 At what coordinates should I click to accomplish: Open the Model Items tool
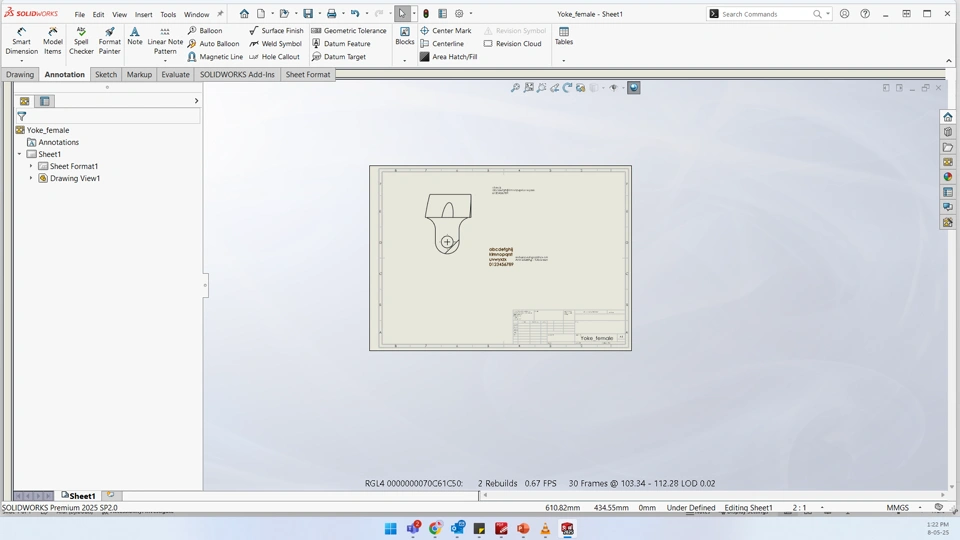53,41
